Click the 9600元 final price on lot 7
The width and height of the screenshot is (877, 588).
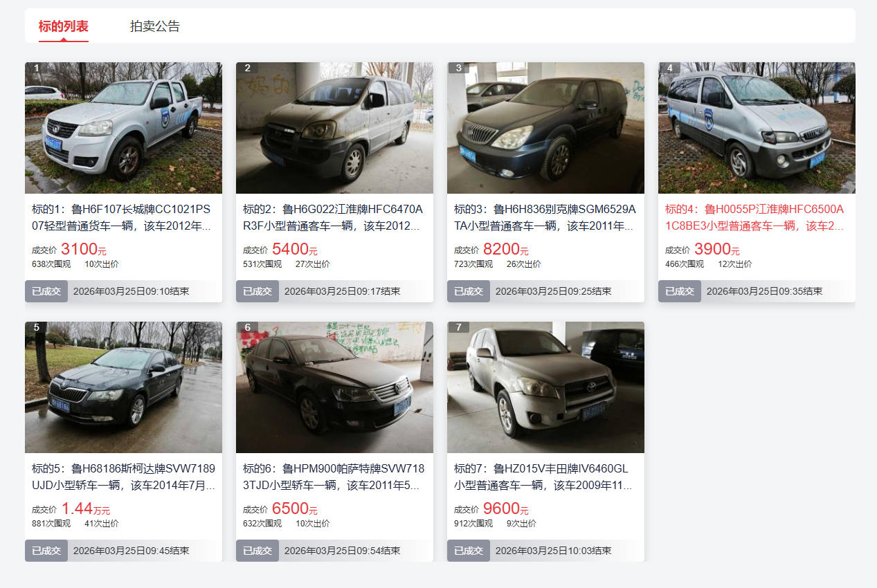[506, 508]
